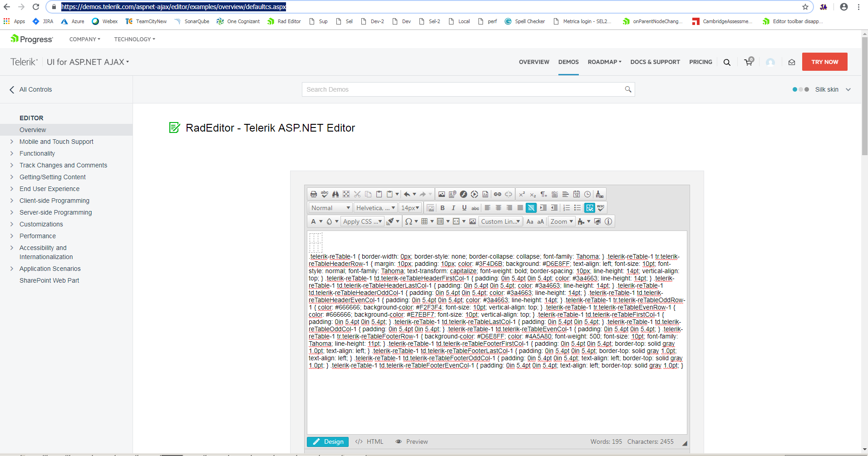The image size is (868, 456).
Task: Open the Zoom dropdown
Action: [x=562, y=221]
